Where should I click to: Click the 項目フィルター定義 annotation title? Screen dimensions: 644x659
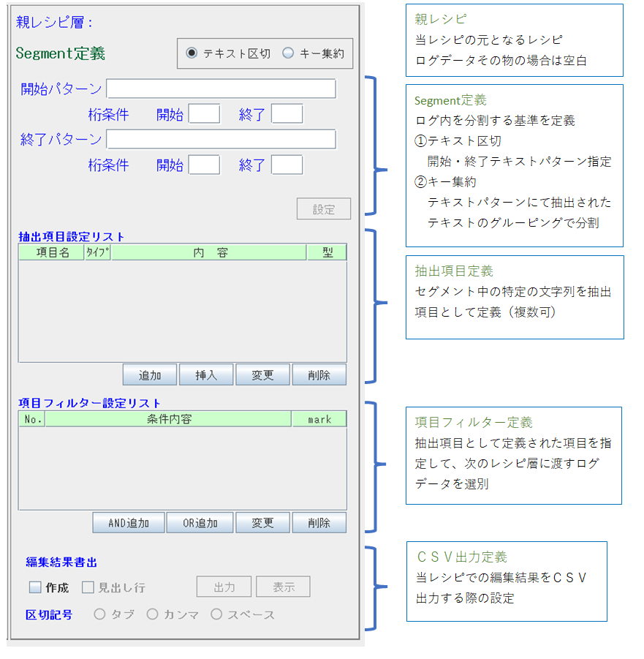coord(474,422)
